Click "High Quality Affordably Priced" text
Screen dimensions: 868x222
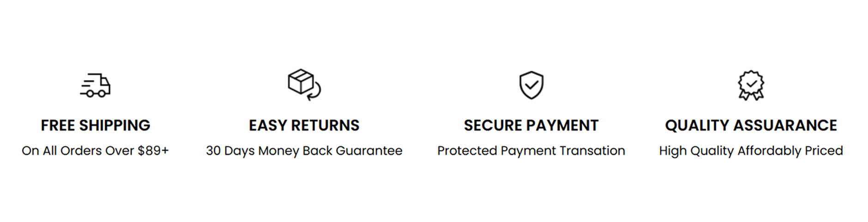tap(751, 151)
